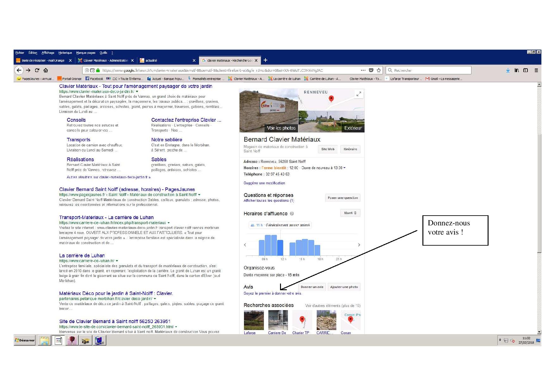Reload the current page

tap(37, 70)
